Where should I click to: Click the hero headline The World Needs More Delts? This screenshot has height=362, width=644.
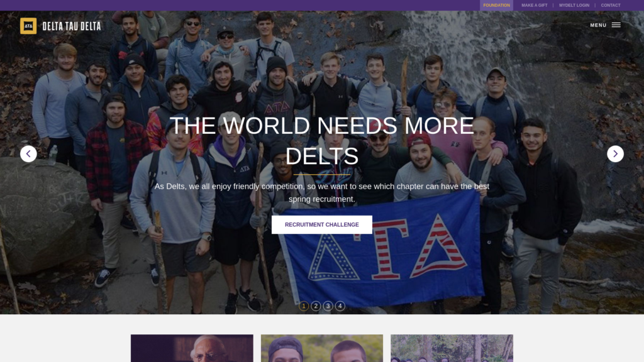(322, 141)
